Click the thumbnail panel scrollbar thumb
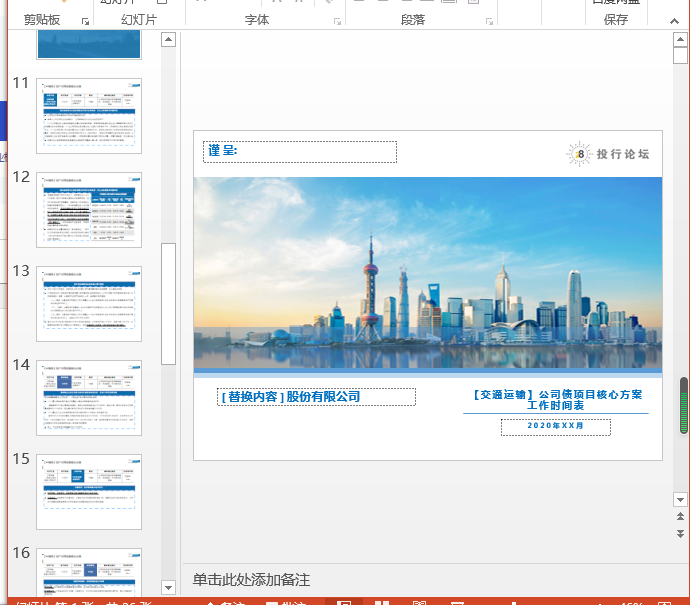 [168, 304]
